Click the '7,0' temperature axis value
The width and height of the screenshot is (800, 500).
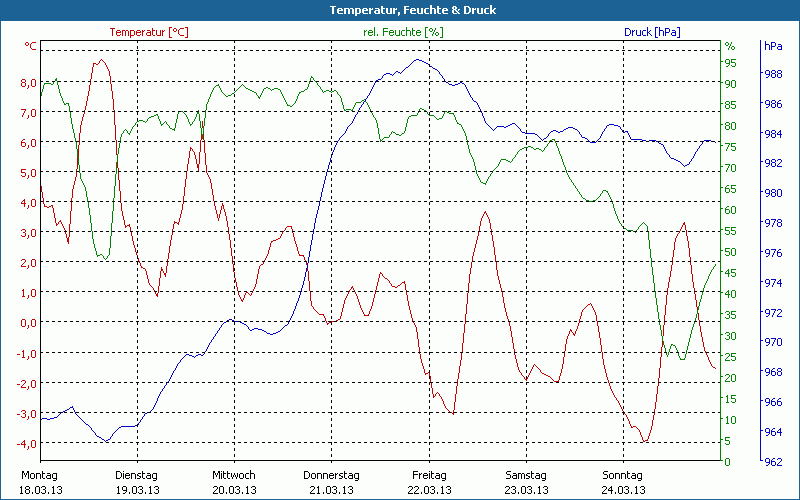28,113
